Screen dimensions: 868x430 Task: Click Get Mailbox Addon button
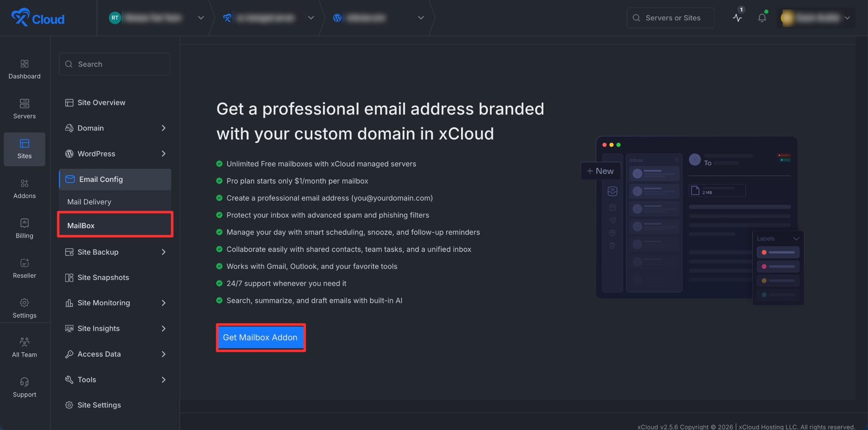pos(260,338)
